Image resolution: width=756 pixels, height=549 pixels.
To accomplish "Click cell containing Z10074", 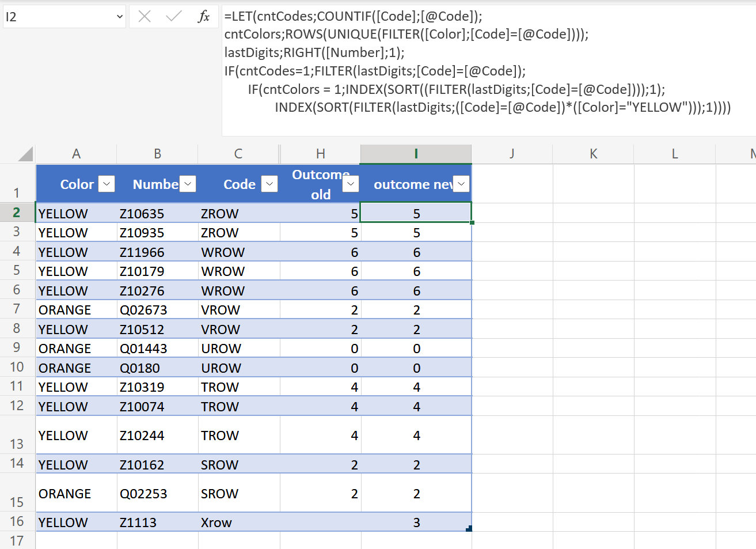I will click(157, 406).
